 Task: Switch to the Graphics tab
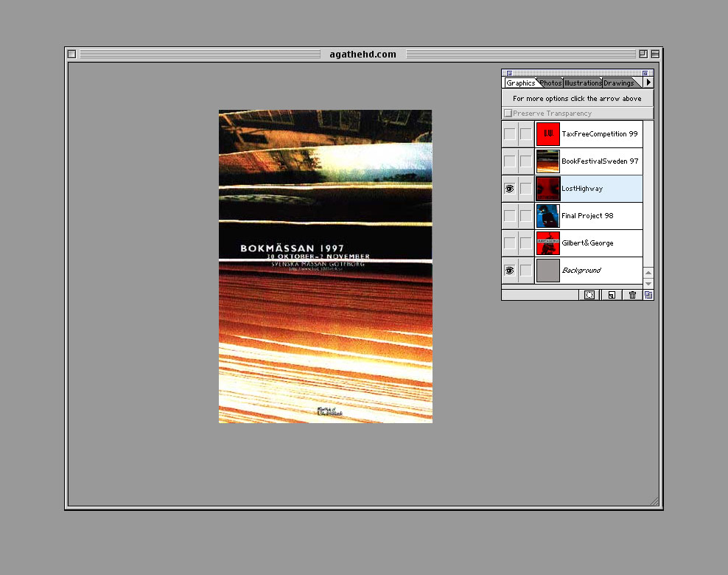520,83
